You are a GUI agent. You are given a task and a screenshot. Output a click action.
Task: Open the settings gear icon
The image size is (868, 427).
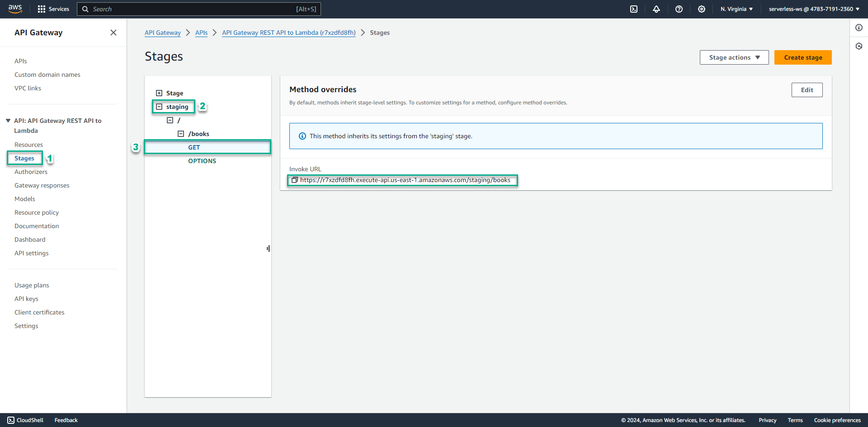click(702, 9)
